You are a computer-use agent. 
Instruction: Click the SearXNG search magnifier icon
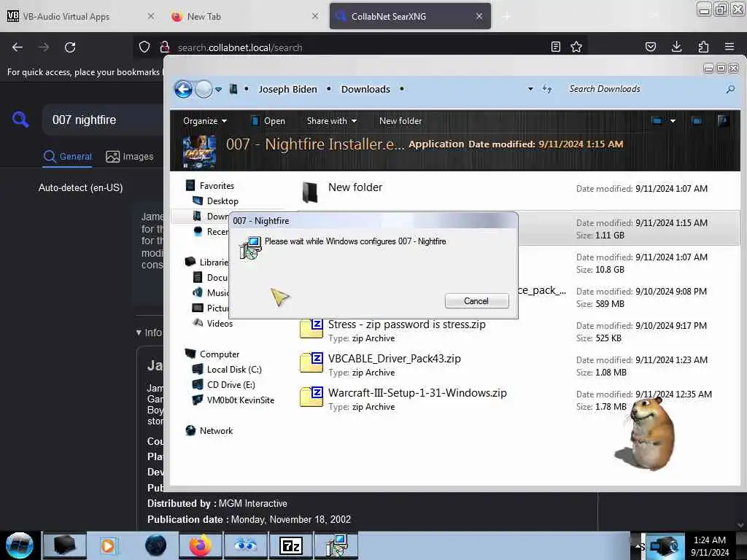click(x=20, y=120)
